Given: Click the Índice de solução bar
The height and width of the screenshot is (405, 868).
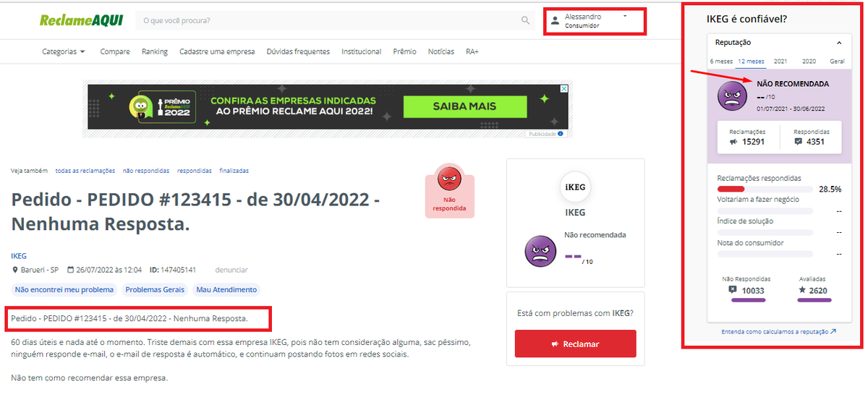Looking at the screenshot, I should pos(765,232).
